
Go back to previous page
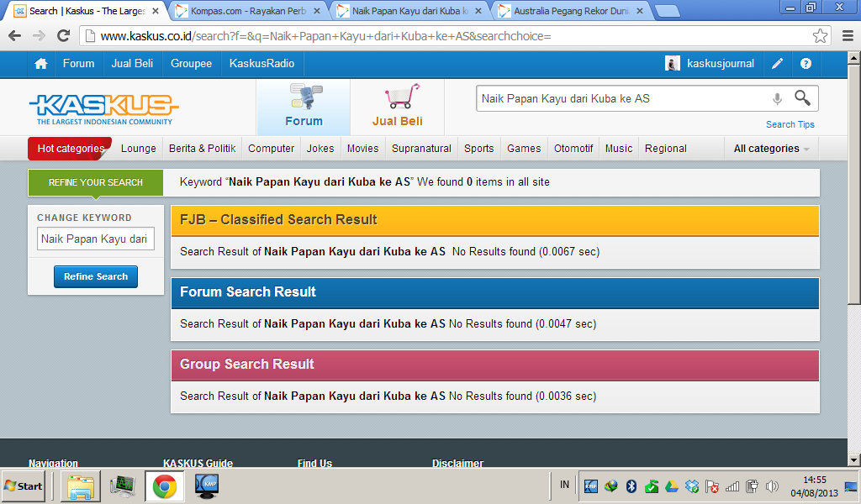[15, 36]
